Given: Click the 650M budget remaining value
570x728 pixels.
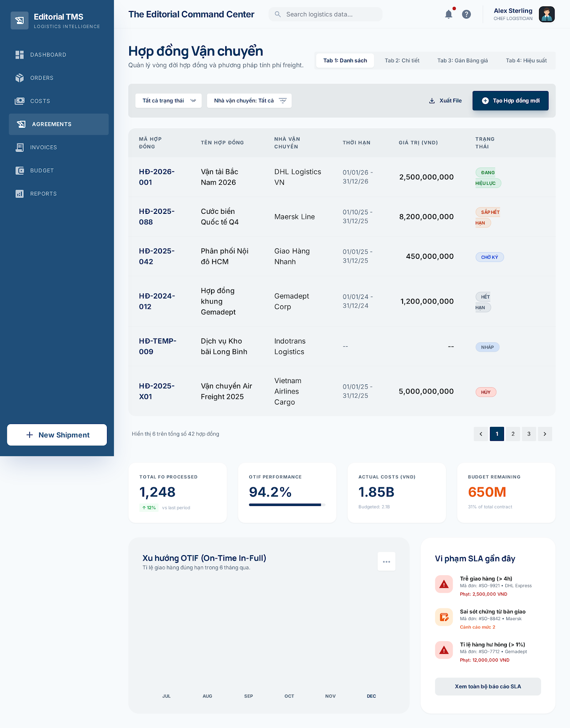Looking at the screenshot, I should (x=487, y=492).
